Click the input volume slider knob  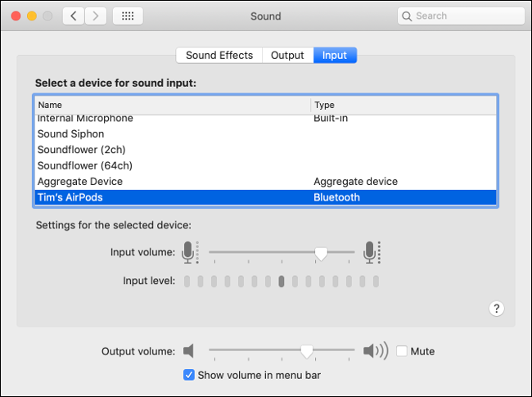pos(321,254)
